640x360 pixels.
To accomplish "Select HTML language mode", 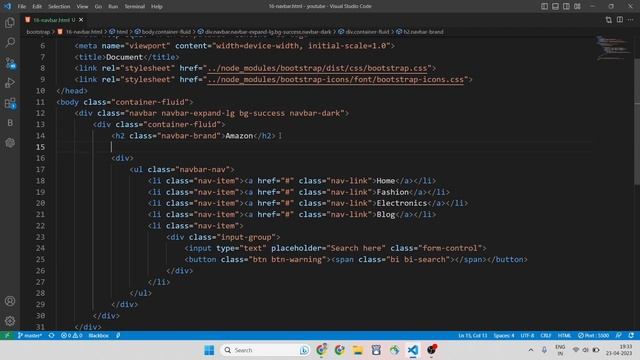I will click(564, 336).
